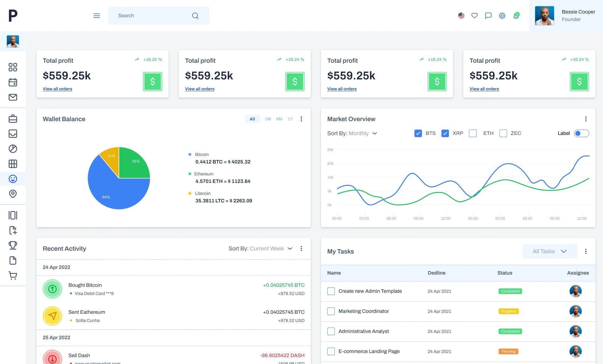This screenshot has height=364, width=603.
Task: Check the Marketing Coordinator task checkbox
Action: (331, 311)
